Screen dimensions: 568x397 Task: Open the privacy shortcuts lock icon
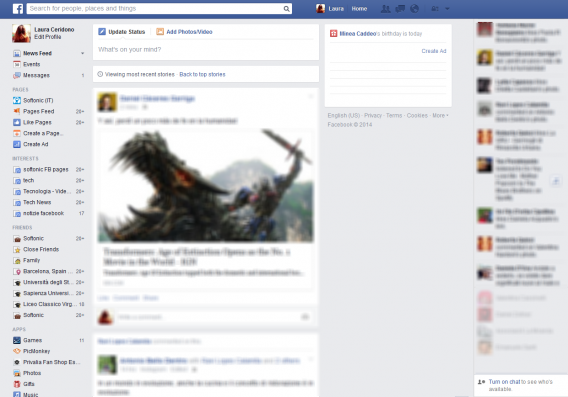(x=435, y=9)
